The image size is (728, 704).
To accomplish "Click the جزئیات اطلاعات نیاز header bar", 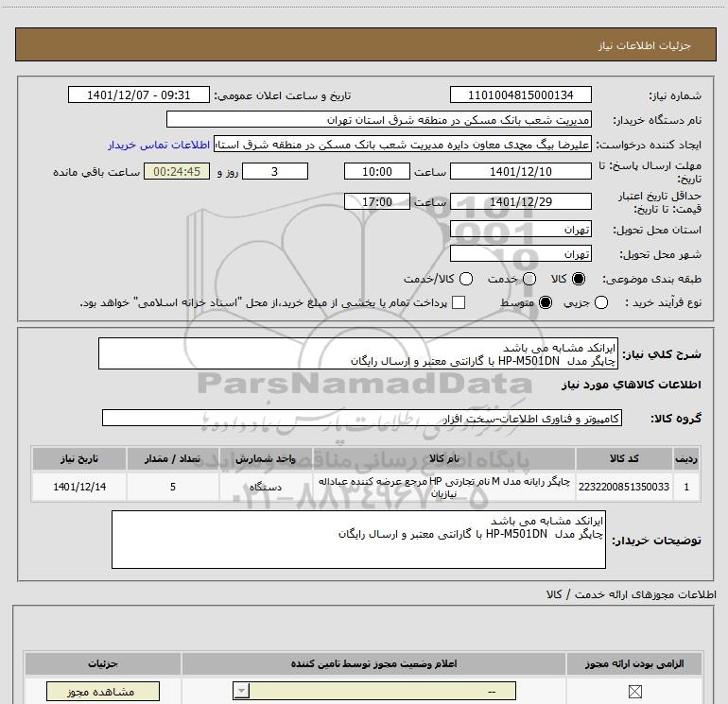I will [x=365, y=44].
